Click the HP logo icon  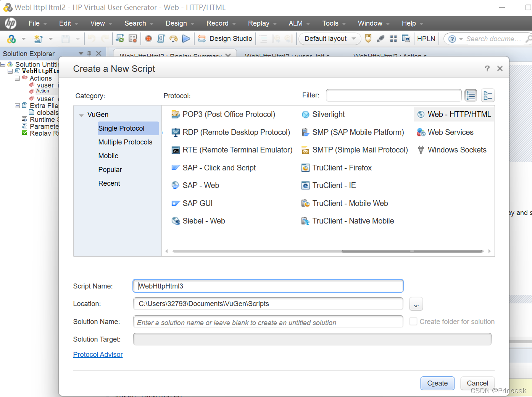(x=10, y=23)
